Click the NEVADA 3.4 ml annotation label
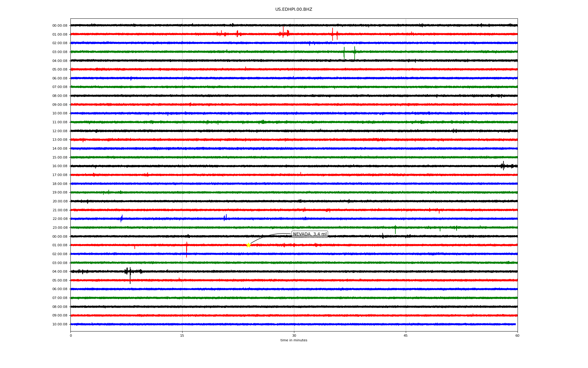Viewport: 588px width, 368px height. [310, 234]
